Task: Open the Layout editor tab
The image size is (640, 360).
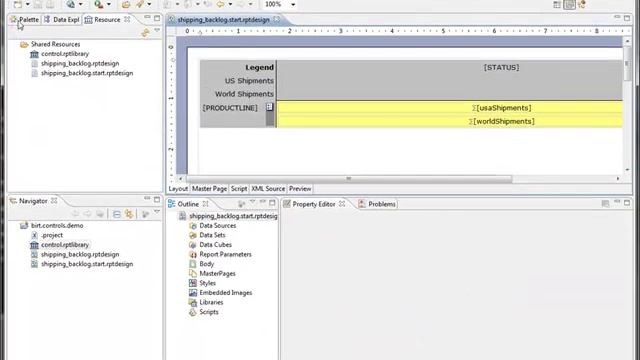Action: click(x=178, y=189)
